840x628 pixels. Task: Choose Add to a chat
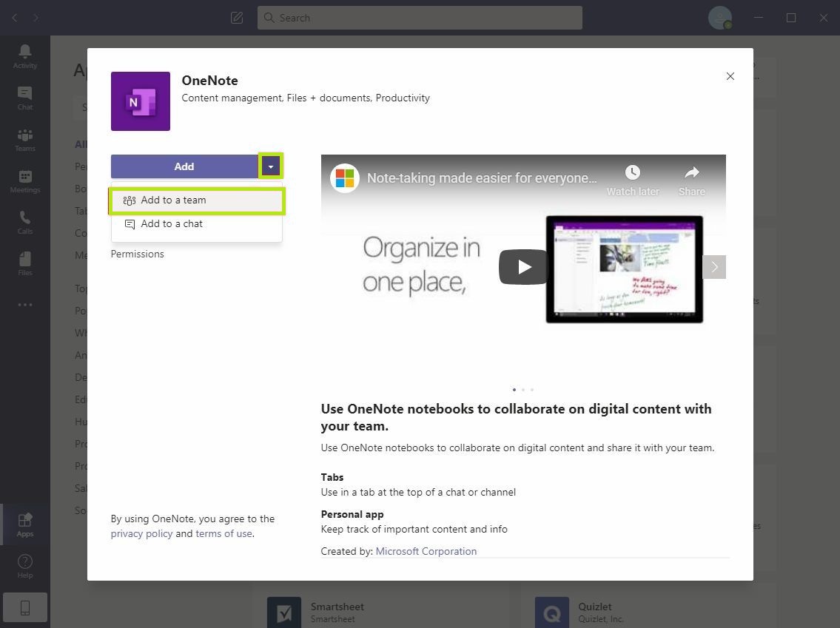197,224
